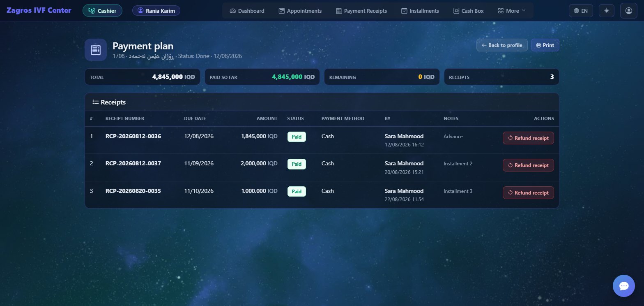Click the 1,000,000 IQD amount
Viewport: 644px width, 306px height.
(x=259, y=191)
